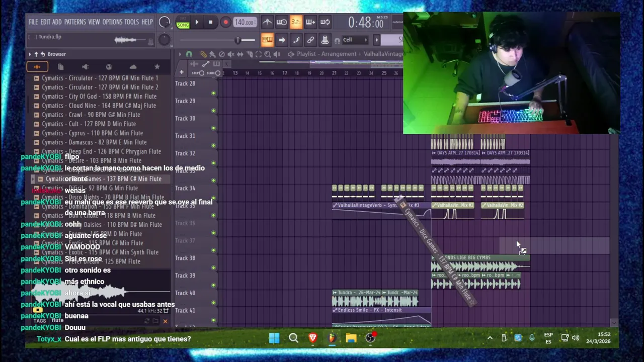
Task: Open the EDIT menu
Action: [x=45, y=22]
